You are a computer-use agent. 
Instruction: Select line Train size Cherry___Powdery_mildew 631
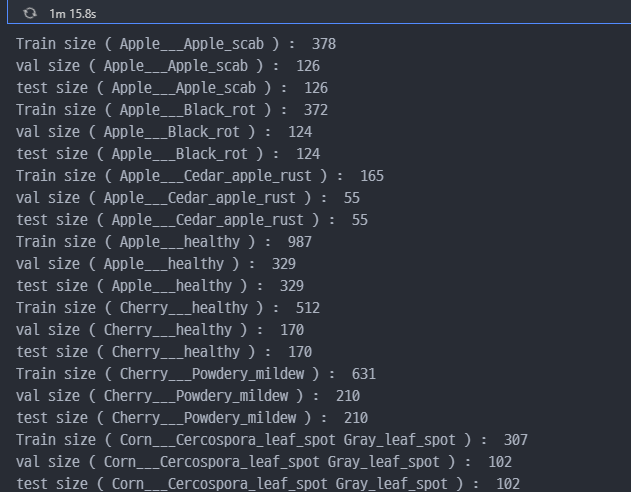[x=196, y=374]
